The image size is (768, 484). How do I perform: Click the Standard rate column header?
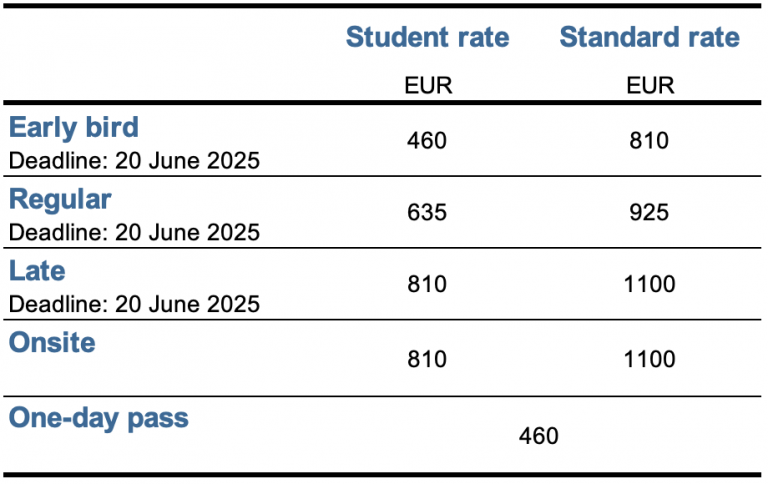click(x=649, y=37)
